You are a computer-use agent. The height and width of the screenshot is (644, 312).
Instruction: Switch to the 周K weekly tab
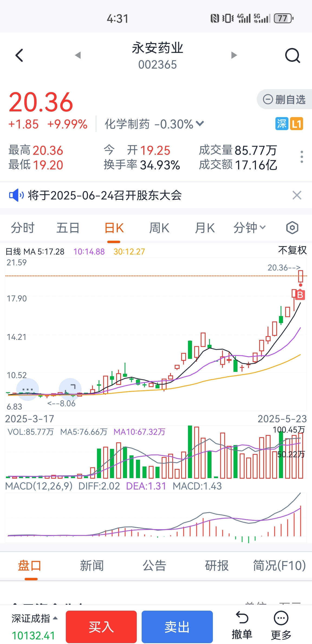(x=159, y=228)
